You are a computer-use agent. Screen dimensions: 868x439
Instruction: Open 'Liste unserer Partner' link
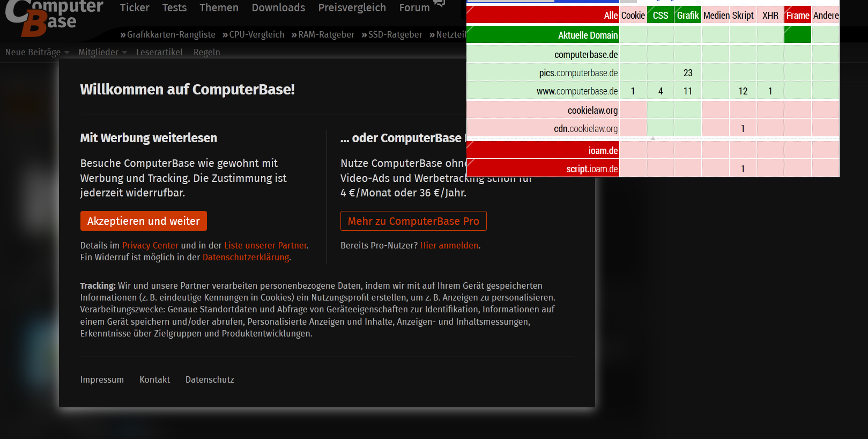pos(265,245)
